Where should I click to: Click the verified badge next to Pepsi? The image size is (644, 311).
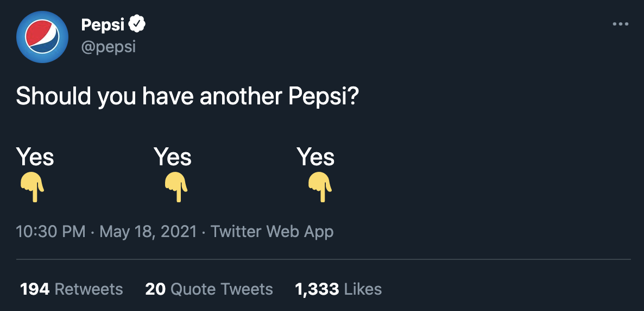pyautogui.click(x=137, y=24)
